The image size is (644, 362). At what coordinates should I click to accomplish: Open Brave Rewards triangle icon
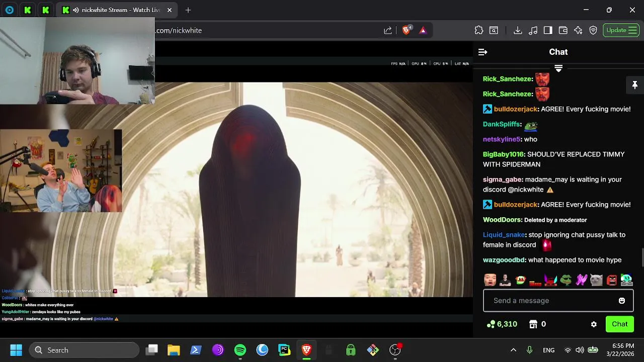tap(423, 30)
